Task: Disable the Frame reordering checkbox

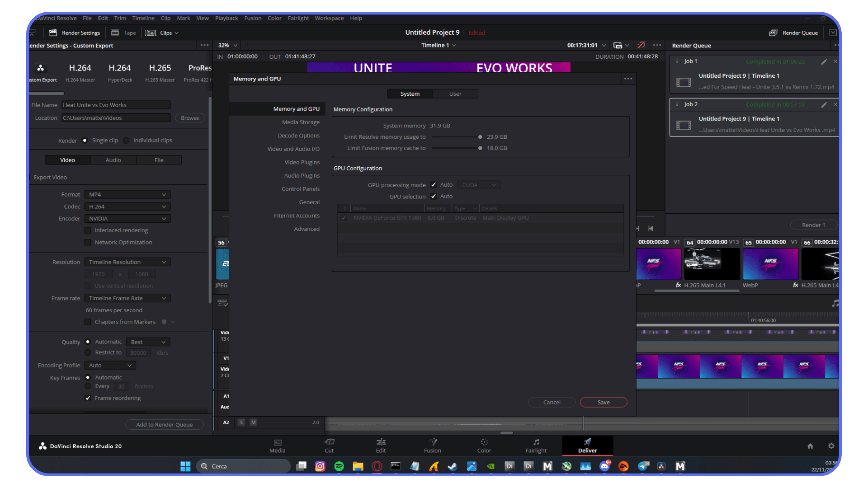Action: (88, 398)
